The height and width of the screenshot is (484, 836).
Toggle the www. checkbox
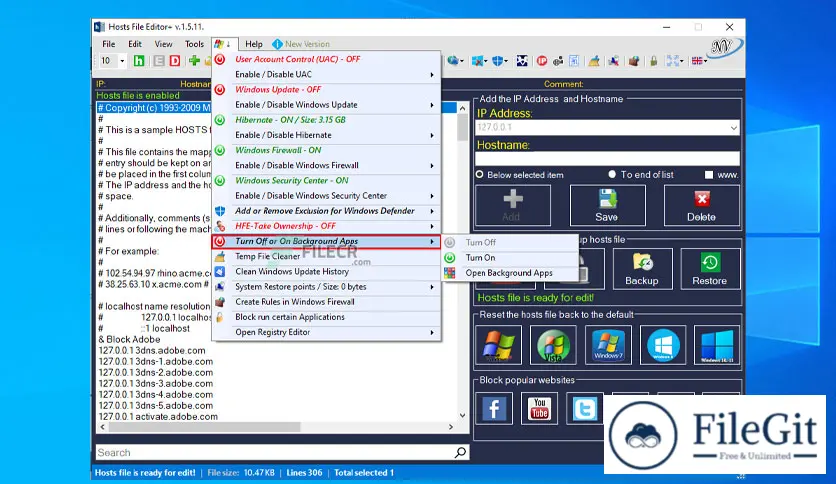(709, 175)
